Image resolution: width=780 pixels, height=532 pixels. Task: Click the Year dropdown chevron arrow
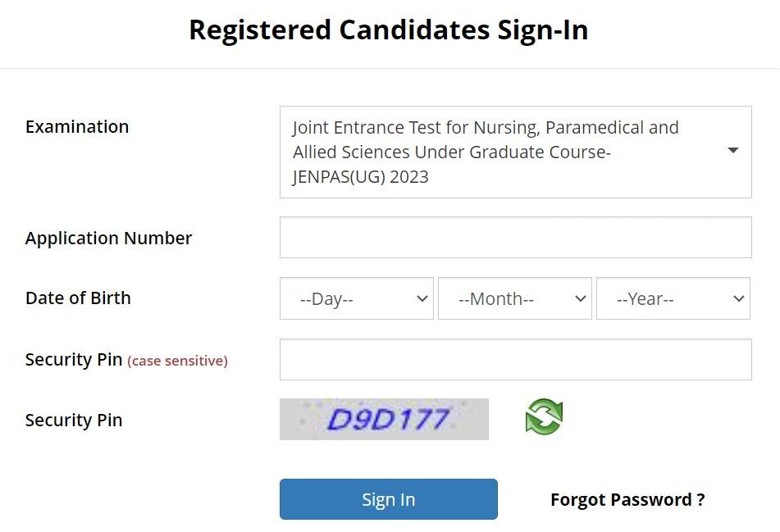pyautogui.click(x=739, y=298)
